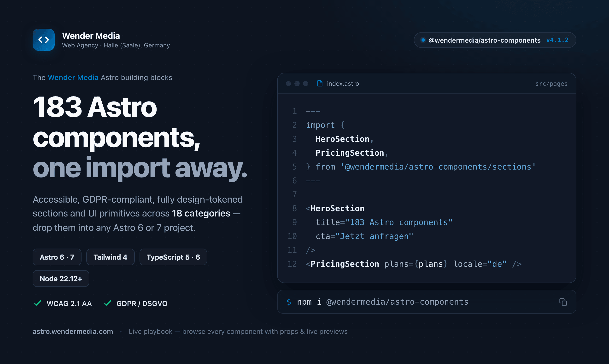Click 'PricingSection,' on code line 4
This screenshot has height=364, width=609.
click(x=352, y=153)
